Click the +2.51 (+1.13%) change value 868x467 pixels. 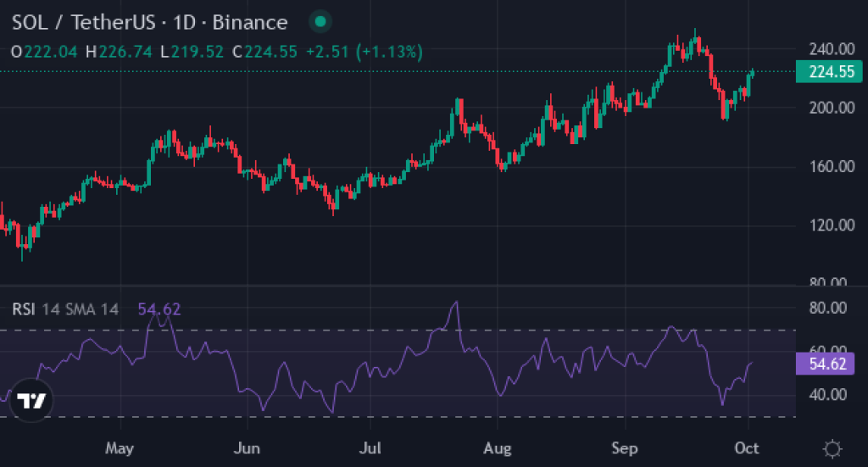point(364,52)
